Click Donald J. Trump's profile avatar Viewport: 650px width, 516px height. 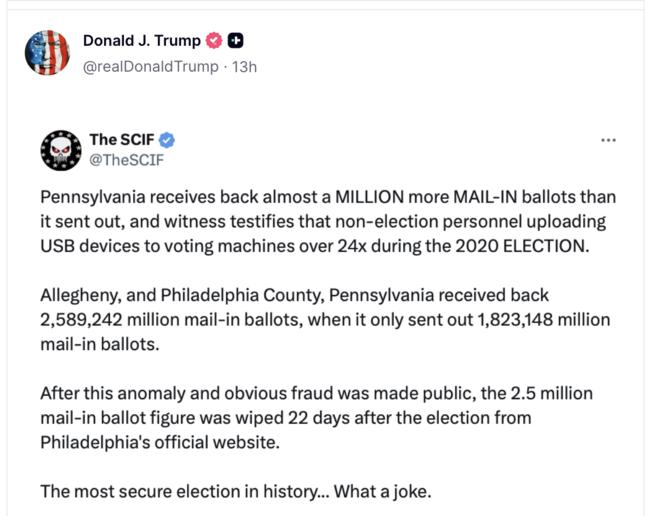pos(48,52)
